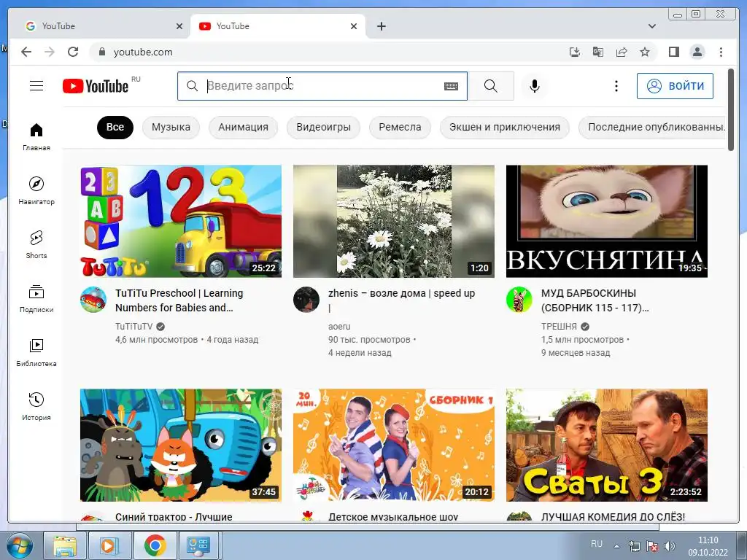Open zhenis – возле дома video thumbnail
Image resolution: width=747 pixels, height=560 pixels.
pos(393,222)
